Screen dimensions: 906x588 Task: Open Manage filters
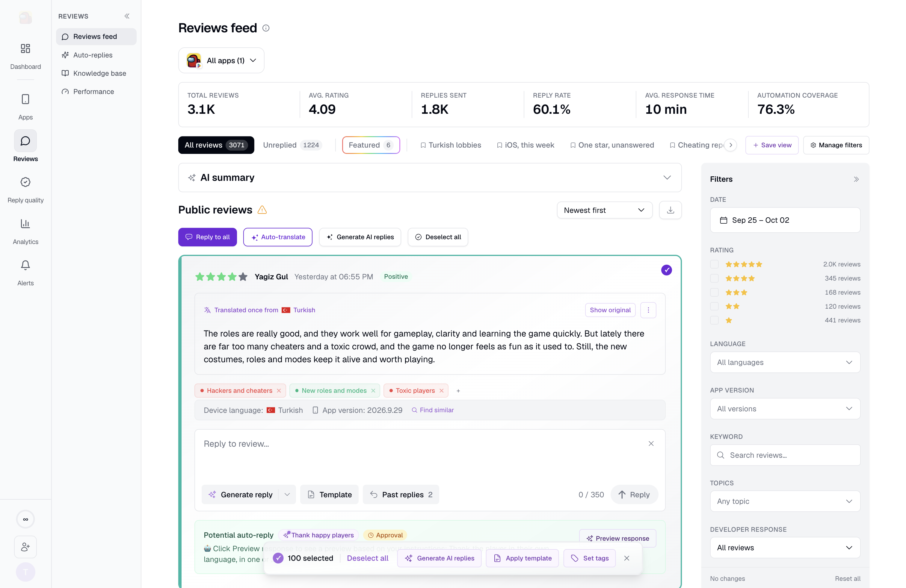coord(836,145)
